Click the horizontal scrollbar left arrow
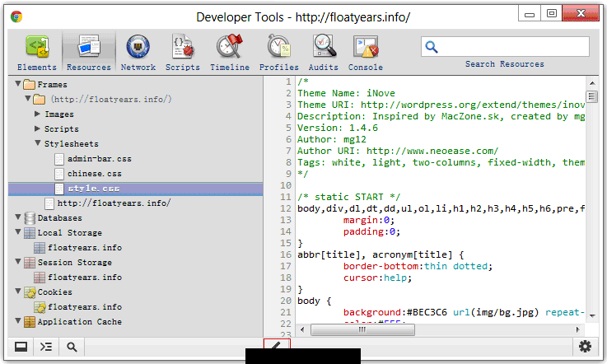This screenshot has height=364, width=607. [x=302, y=330]
